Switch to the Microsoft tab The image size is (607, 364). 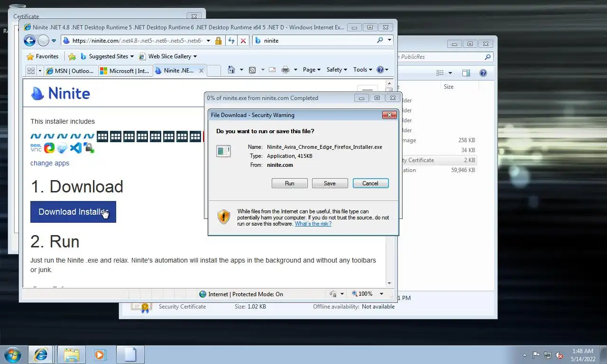(125, 71)
